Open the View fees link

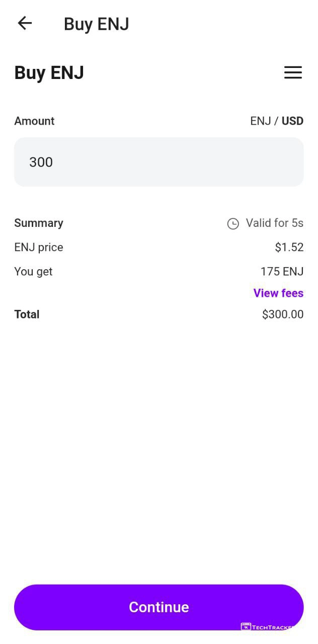[x=278, y=293]
